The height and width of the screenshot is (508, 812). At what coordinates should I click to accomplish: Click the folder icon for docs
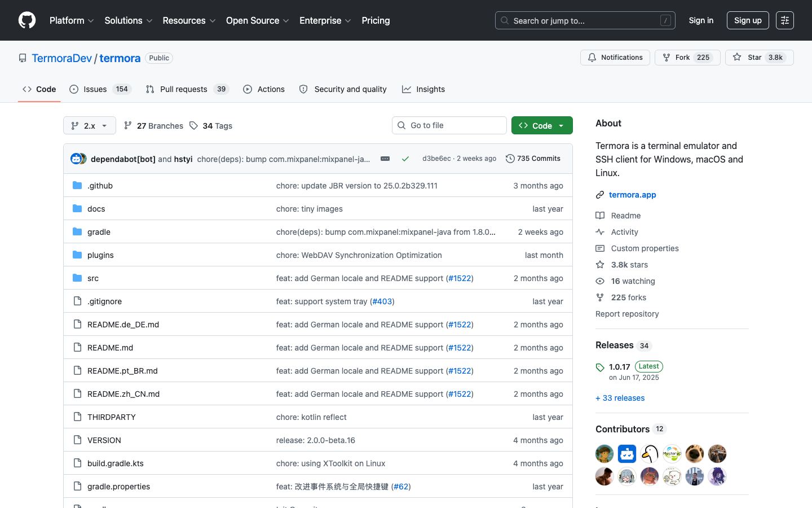pyautogui.click(x=77, y=209)
